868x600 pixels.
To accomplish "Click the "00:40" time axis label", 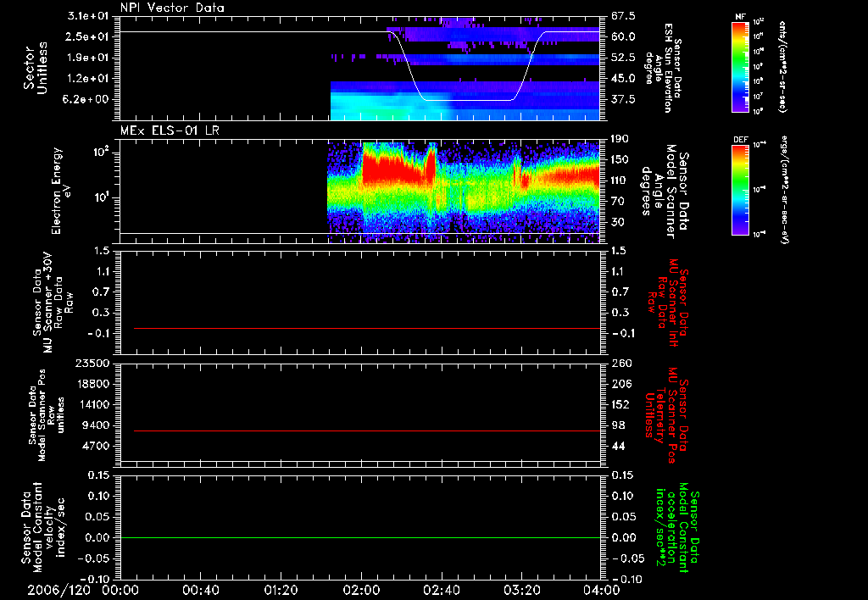I will (200, 590).
